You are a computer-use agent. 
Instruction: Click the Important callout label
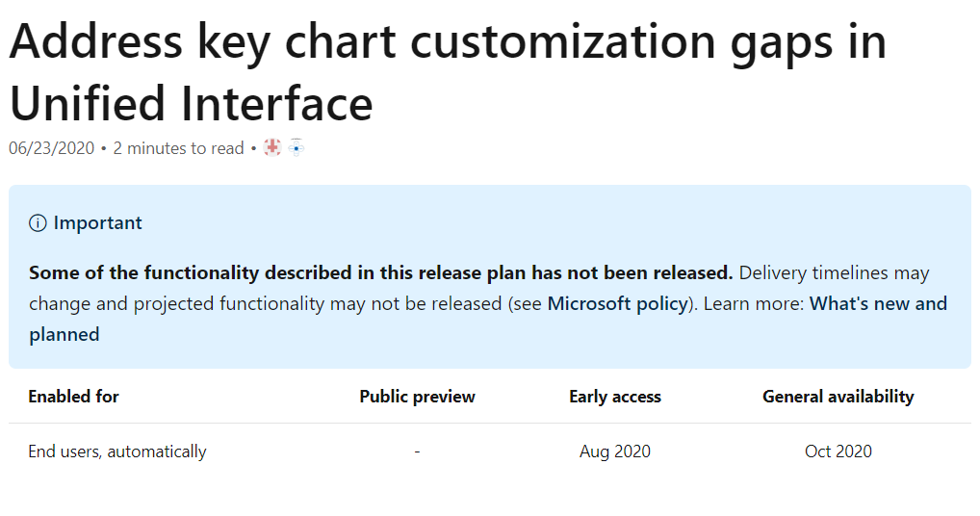(97, 223)
